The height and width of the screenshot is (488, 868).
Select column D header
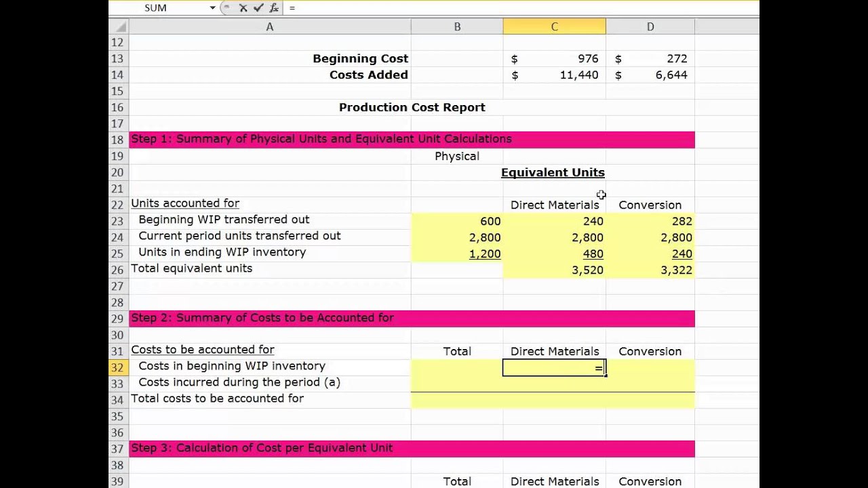[650, 27]
